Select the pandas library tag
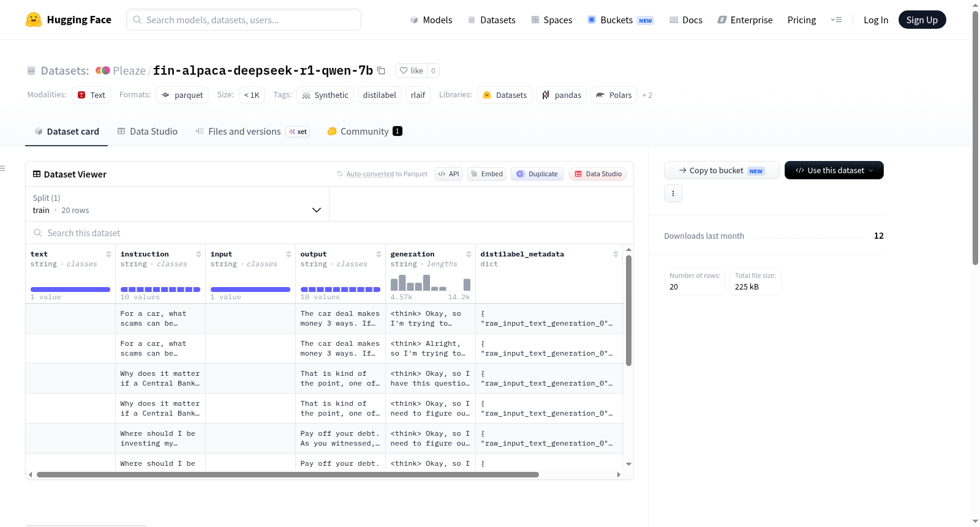 coord(562,95)
